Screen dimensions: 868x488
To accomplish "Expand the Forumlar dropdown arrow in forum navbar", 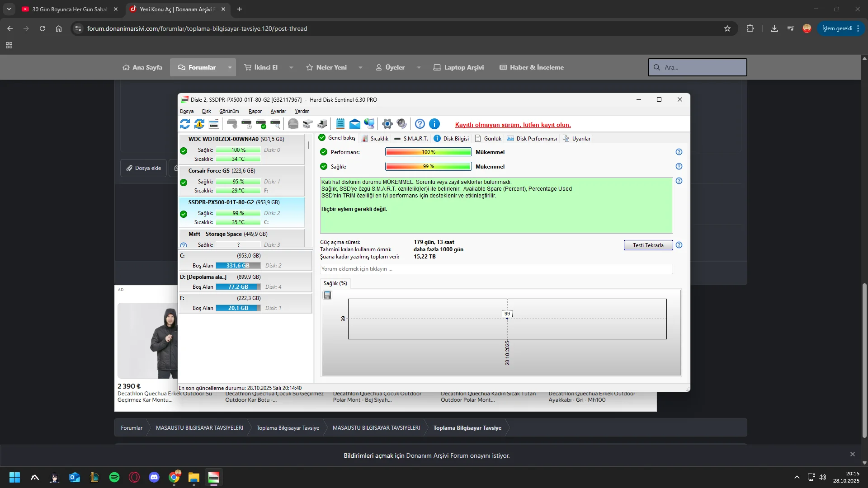I will [x=230, y=67].
